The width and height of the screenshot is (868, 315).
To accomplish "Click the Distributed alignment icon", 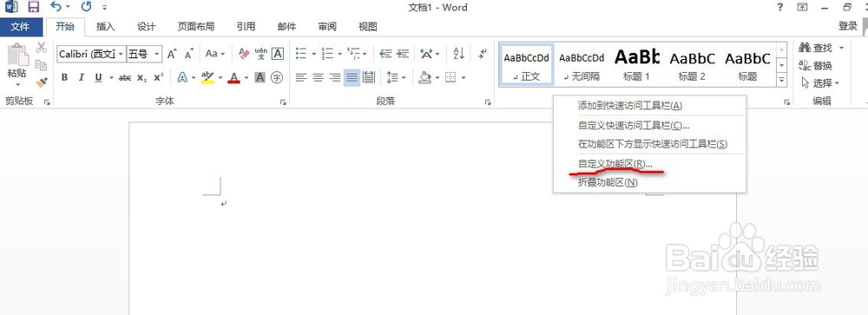I will (x=369, y=77).
